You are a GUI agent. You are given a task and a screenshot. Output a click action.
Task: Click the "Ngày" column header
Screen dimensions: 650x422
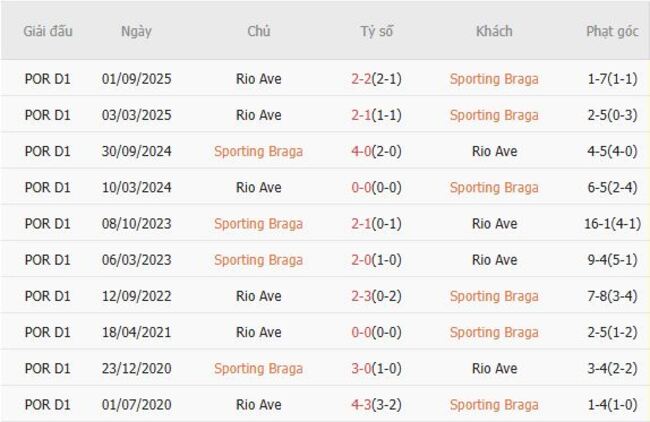[x=136, y=31]
